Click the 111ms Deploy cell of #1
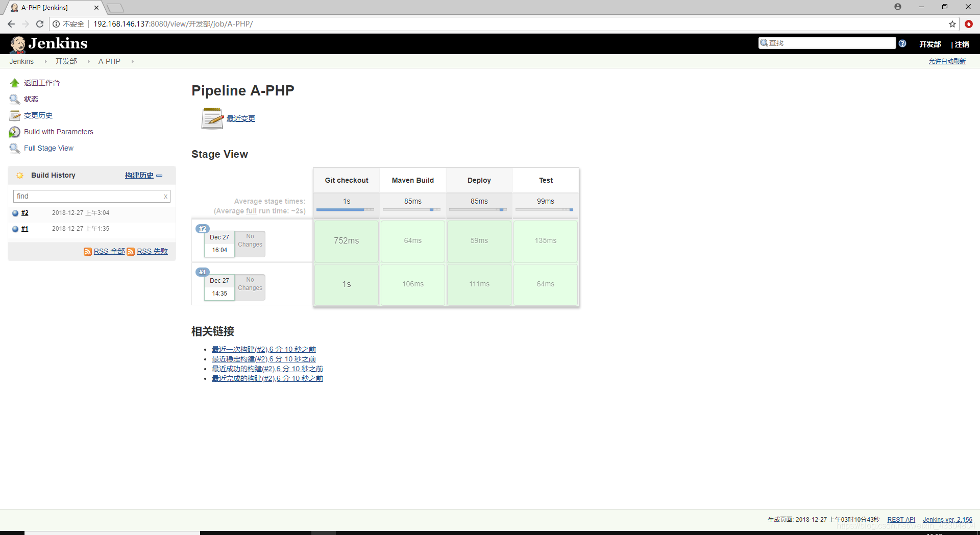The width and height of the screenshot is (980, 535). [x=479, y=284]
